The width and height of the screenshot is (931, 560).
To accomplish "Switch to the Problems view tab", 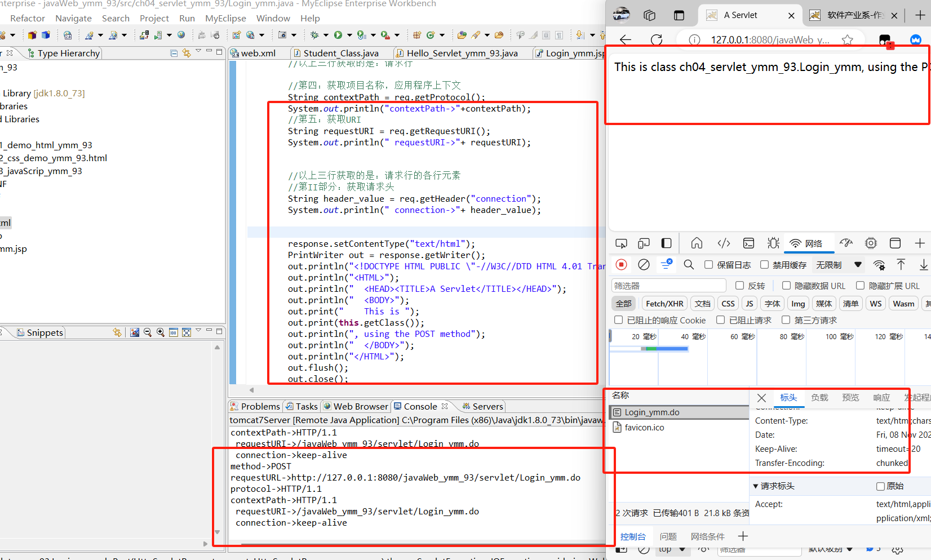I will (x=255, y=406).
